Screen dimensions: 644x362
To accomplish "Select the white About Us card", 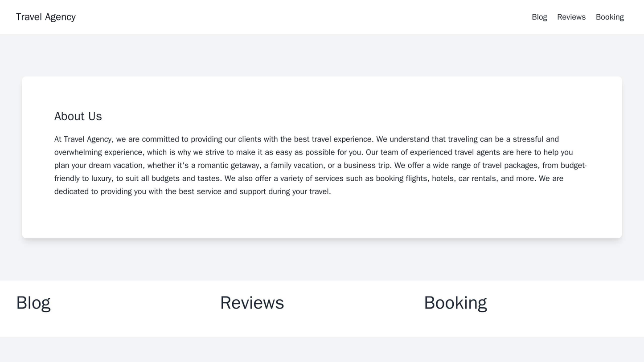I will coord(322,156).
